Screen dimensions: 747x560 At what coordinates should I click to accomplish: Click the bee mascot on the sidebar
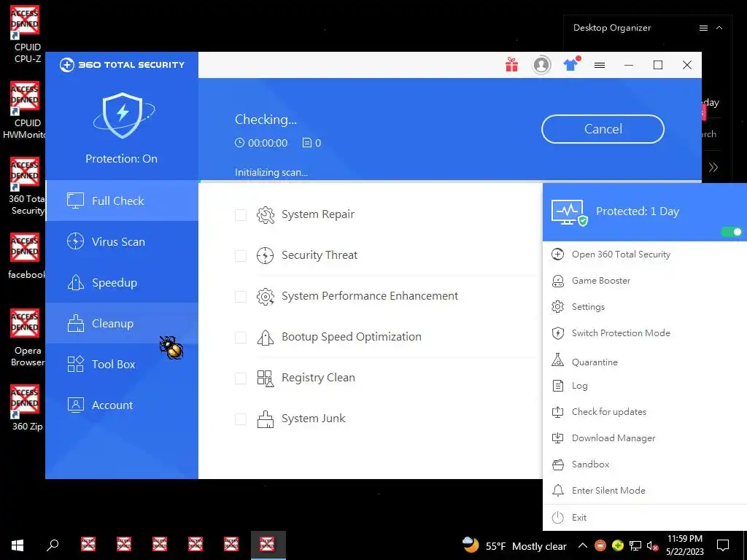tap(171, 347)
